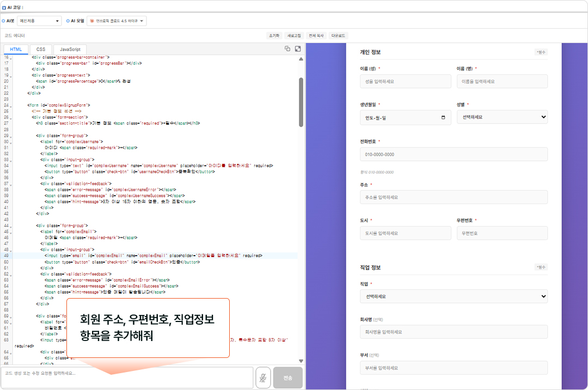Click the code editor vertical scrollbar thumb

tap(301, 102)
